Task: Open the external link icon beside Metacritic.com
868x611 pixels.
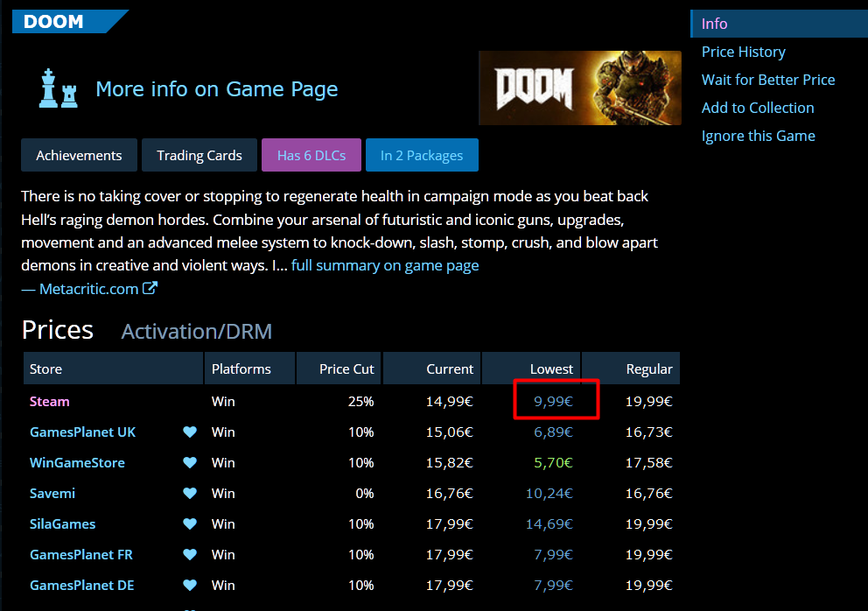Action: pyautogui.click(x=150, y=288)
